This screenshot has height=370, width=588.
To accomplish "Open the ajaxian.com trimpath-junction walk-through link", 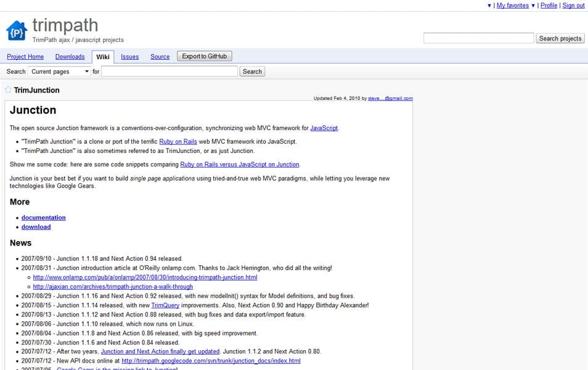I will click(113, 287).
